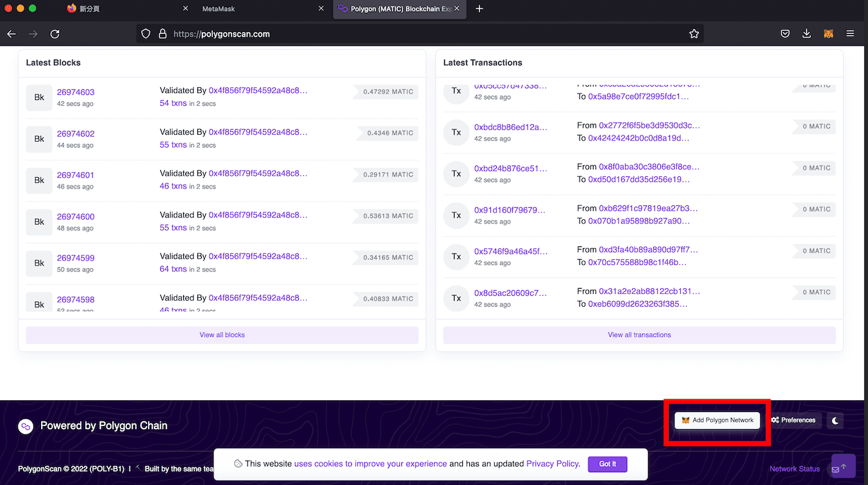Open block 26974603

click(76, 92)
